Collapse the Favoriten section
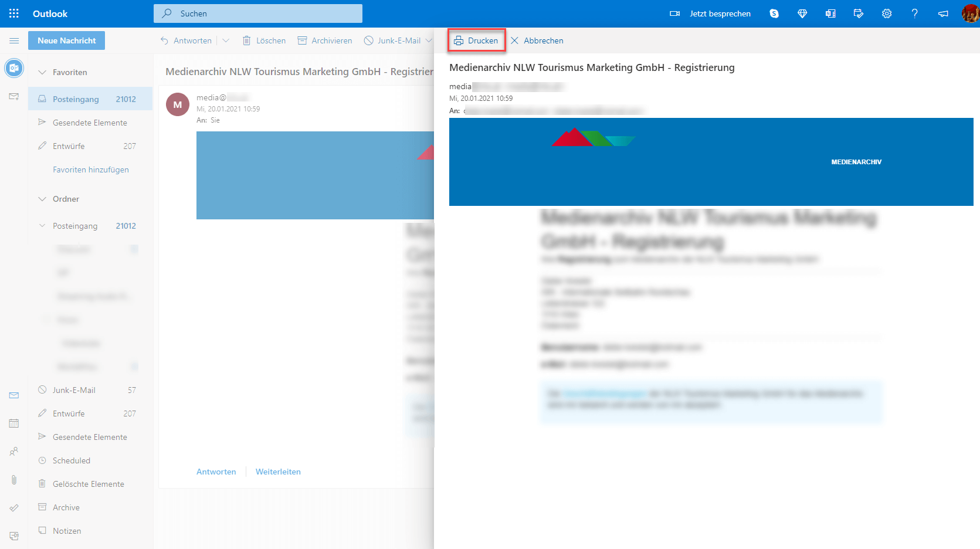980x549 pixels. pos(42,72)
